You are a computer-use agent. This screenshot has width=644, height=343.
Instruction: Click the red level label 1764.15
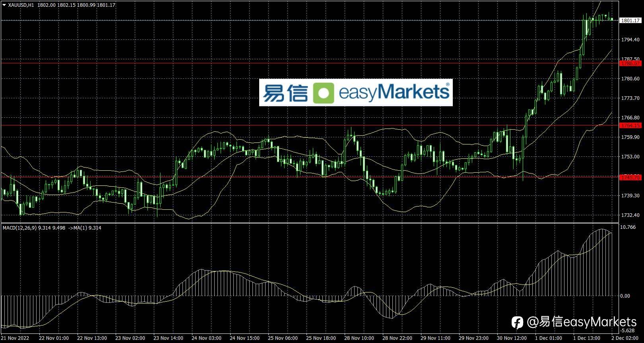630,125
